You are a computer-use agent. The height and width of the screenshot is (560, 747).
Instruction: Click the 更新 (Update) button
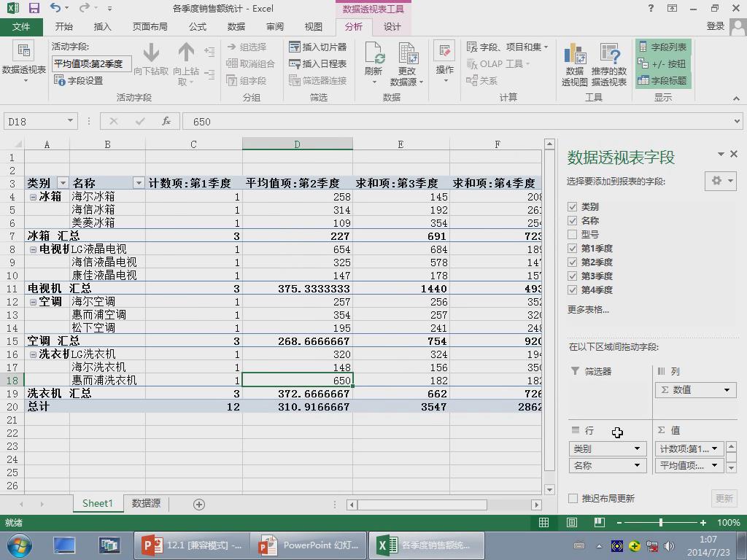click(x=724, y=498)
